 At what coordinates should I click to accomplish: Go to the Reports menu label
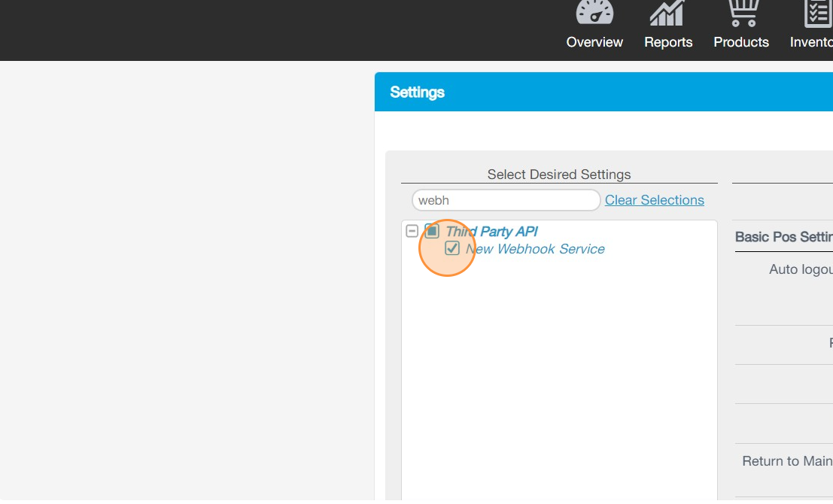tap(668, 42)
